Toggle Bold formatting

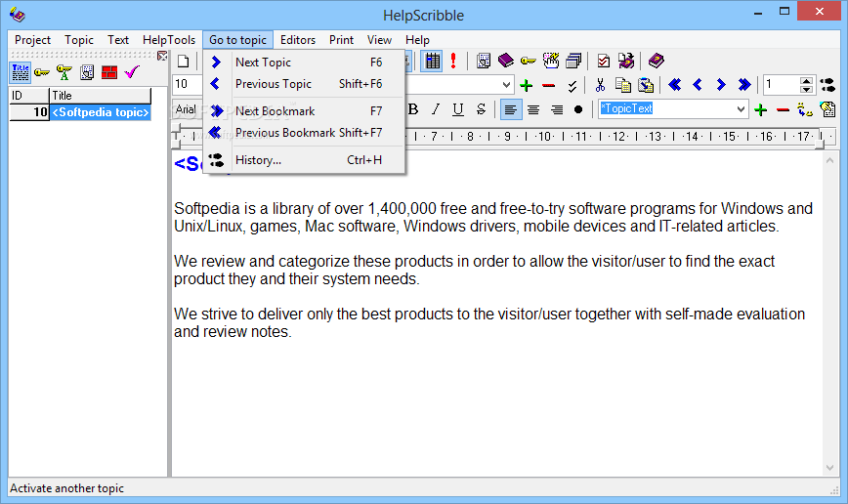coord(413,109)
